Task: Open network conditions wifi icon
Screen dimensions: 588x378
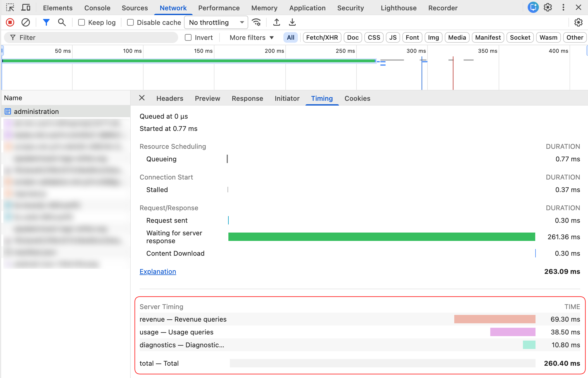Action: [256, 22]
